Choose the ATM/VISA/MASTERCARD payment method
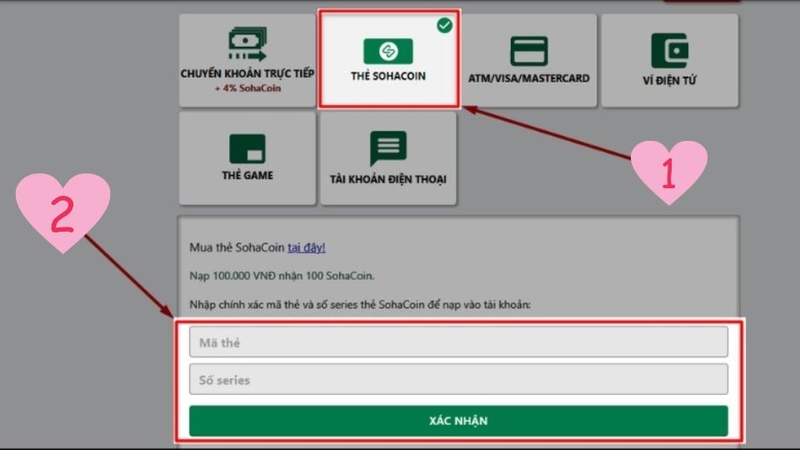Screen dimensions: 800x450 pyautogui.click(x=529, y=60)
